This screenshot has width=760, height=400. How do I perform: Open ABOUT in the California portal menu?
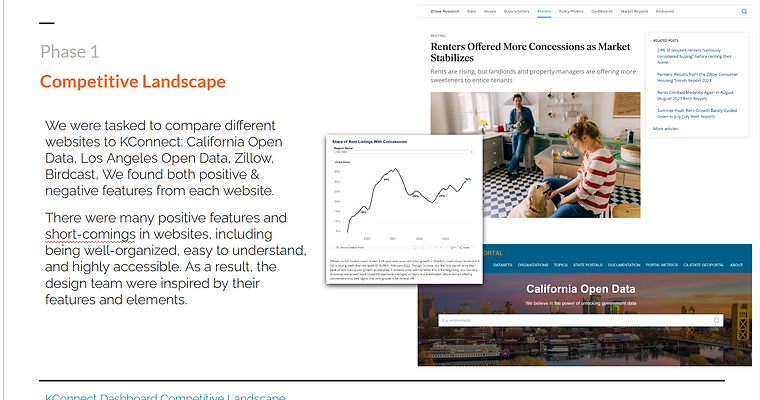click(736, 265)
